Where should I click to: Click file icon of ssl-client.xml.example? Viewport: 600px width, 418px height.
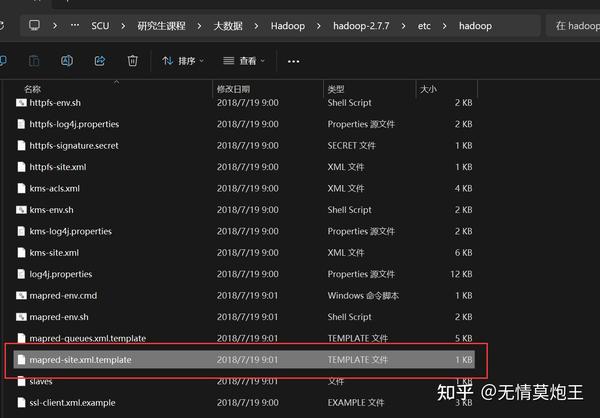pyautogui.click(x=21, y=403)
